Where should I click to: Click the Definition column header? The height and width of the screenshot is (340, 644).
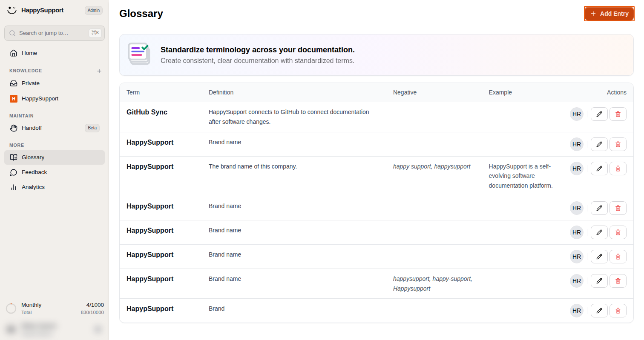coord(221,92)
